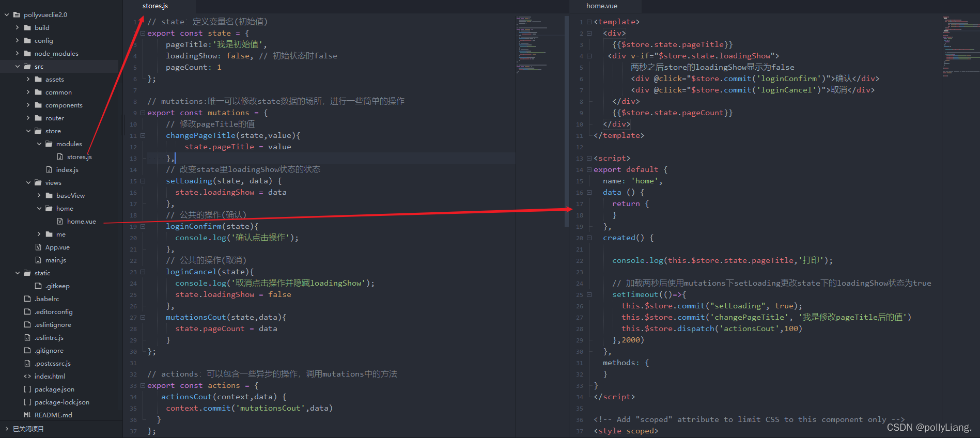
Task: Click the index.js file icon
Action: 49,170
